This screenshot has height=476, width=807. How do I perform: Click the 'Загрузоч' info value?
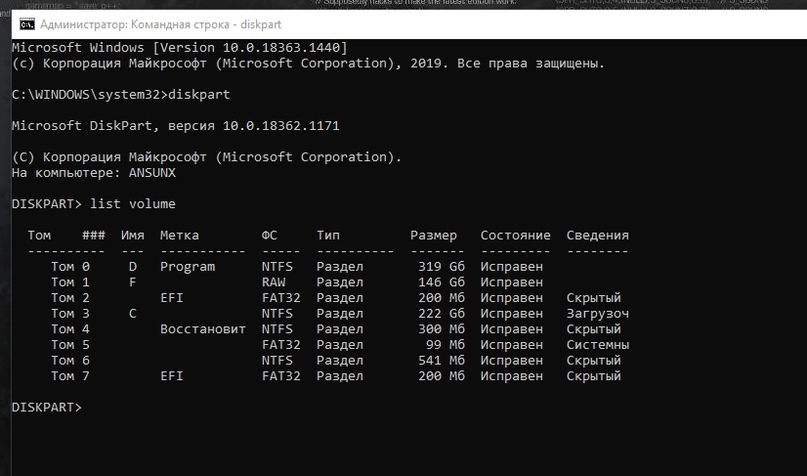pyautogui.click(x=598, y=313)
